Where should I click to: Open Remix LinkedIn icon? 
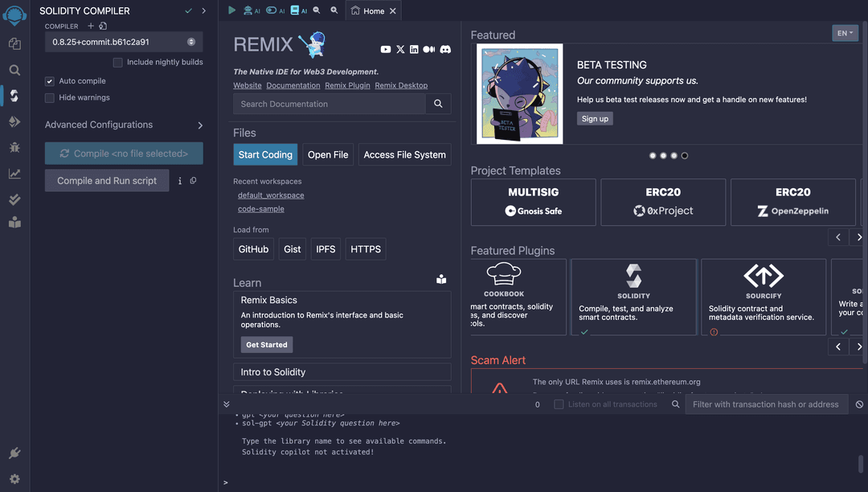(414, 49)
